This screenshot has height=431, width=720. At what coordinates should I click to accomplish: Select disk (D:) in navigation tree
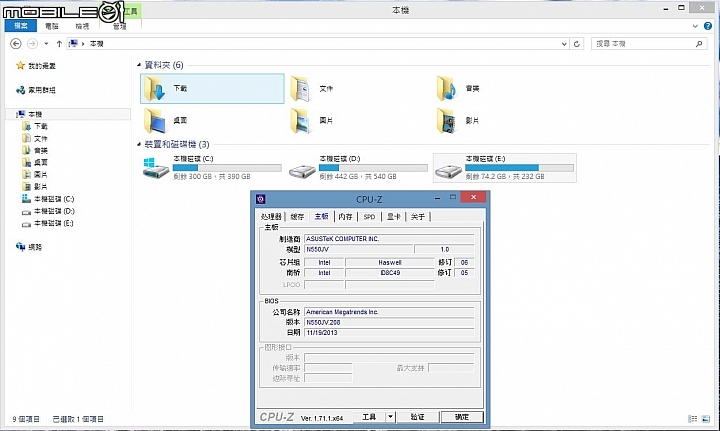[54, 211]
